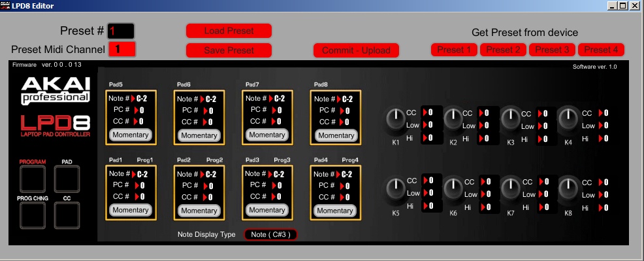Click K1 CC value red arrow
This screenshot has width=644, height=261.
(x=425, y=113)
